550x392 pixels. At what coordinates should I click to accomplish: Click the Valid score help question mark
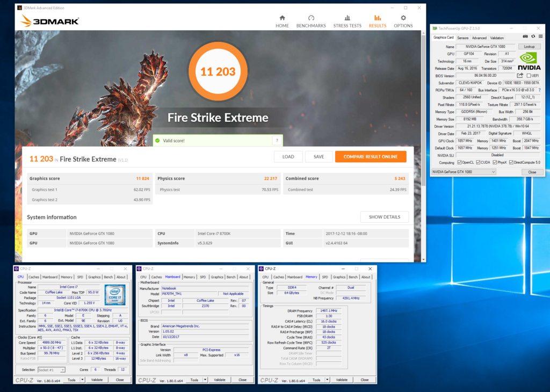[x=277, y=141]
